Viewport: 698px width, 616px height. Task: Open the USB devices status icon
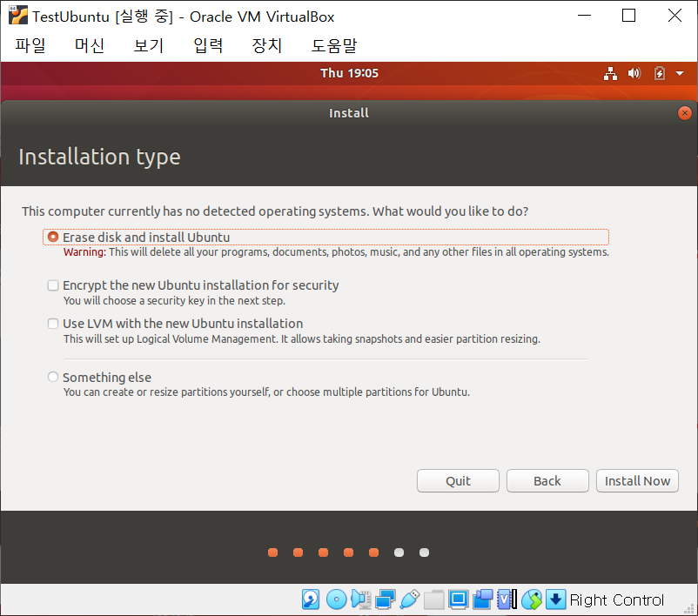[x=410, y=599]
